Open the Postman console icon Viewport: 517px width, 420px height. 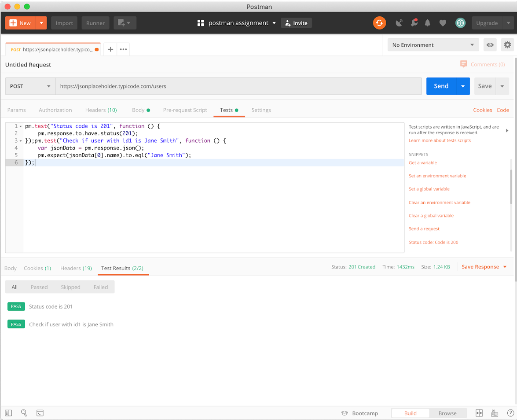tap(40, 413)
